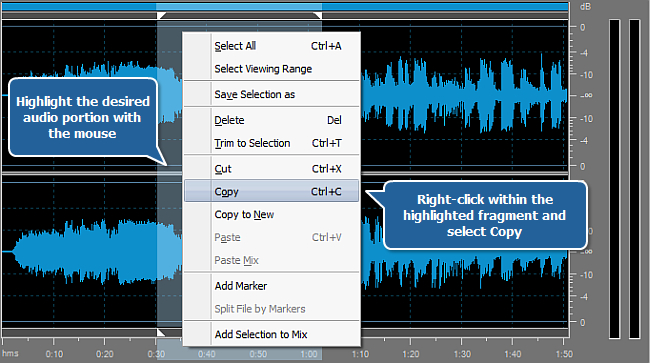Select the Delete menu item
650x363 pixels.
pos(272,120)
